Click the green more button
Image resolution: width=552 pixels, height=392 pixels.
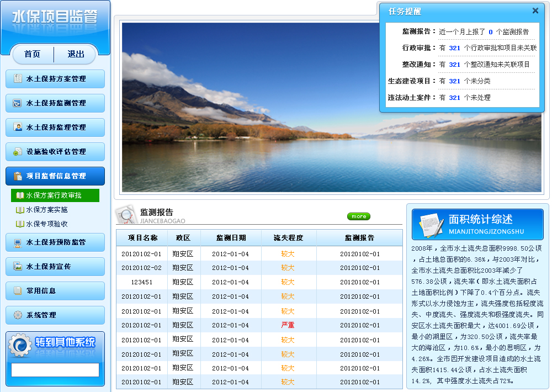(358, 216)
